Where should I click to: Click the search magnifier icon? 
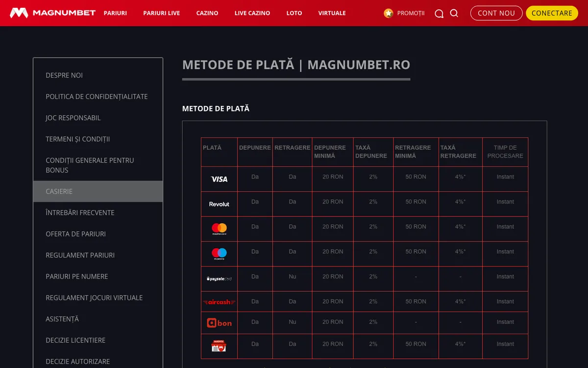pyautogui.click(x=454, y=13)
